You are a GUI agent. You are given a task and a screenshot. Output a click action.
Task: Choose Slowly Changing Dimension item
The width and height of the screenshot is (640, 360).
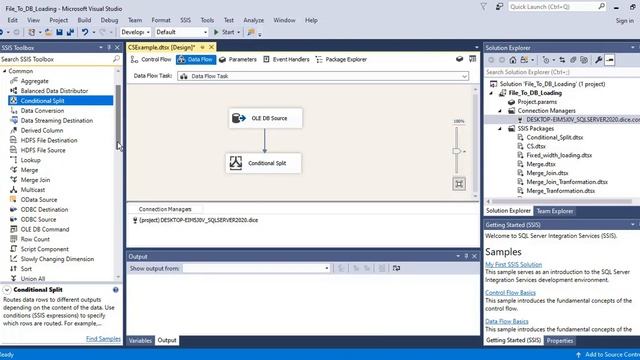click(x=57, y=259)
